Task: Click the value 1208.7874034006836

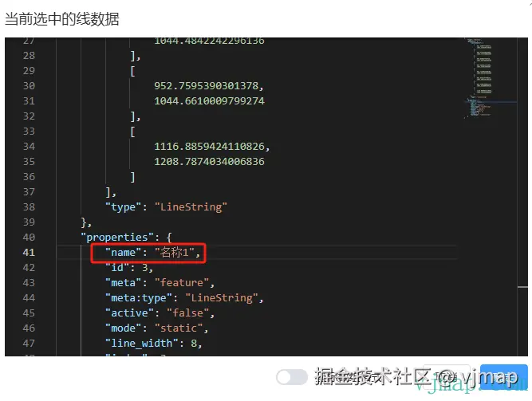Action: (x=209, y=162)
